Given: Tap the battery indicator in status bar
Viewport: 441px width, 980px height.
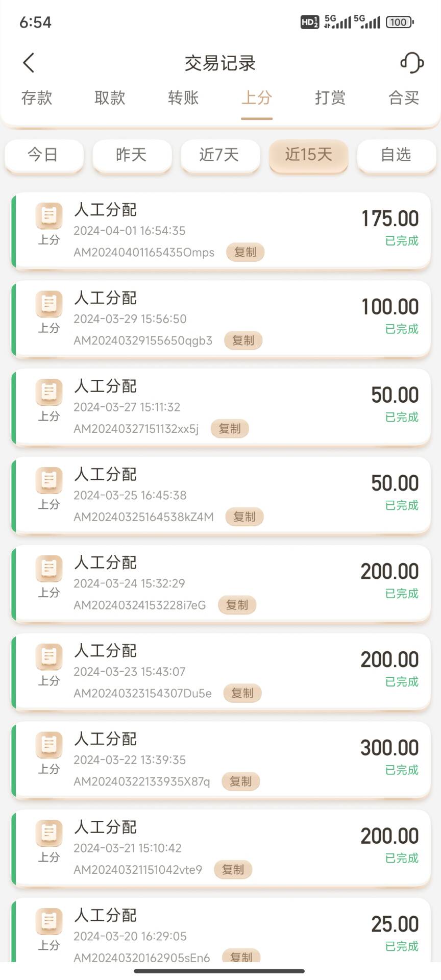Looking at the screenshot, I should pos(400,22).
